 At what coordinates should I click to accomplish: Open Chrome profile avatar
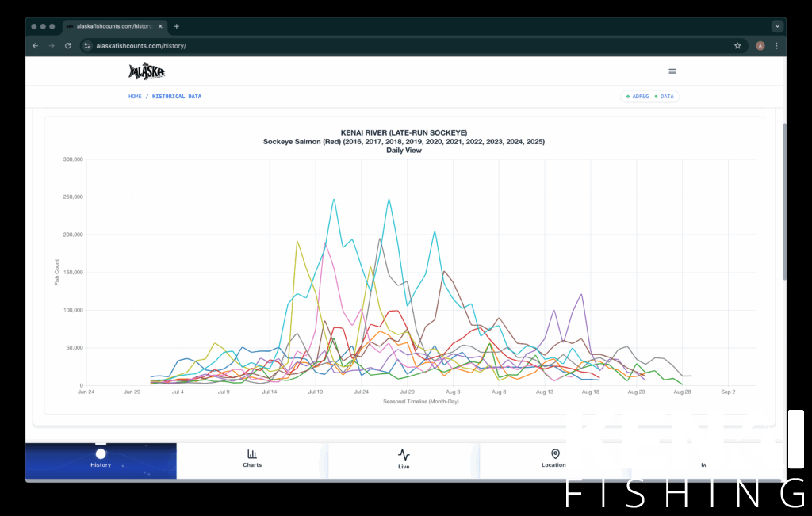coord(760,46)
